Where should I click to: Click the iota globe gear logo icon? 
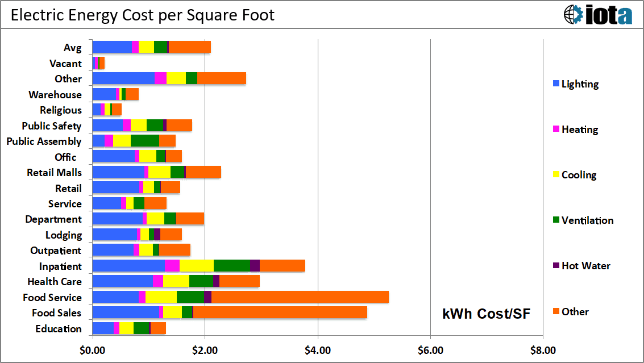coord(574,14)
